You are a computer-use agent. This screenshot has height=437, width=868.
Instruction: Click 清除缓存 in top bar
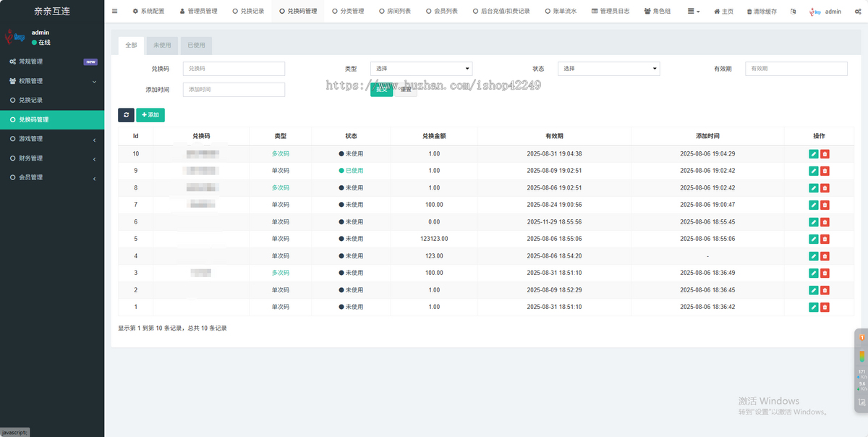(762, 12)
